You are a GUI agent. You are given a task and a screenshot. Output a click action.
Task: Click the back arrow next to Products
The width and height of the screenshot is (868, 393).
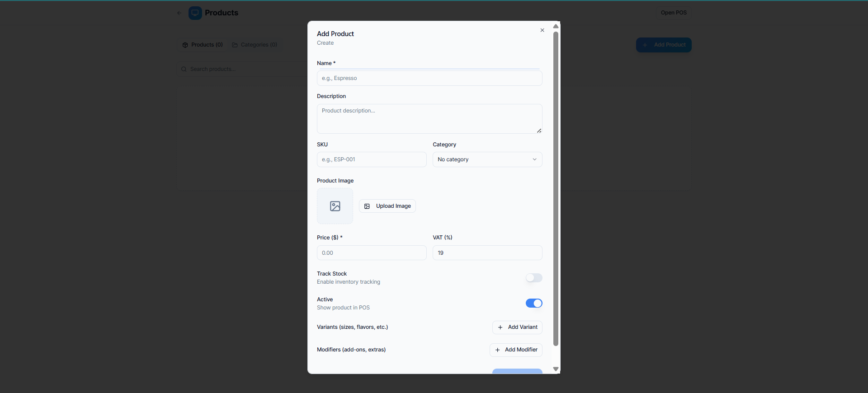coord(179,13)
